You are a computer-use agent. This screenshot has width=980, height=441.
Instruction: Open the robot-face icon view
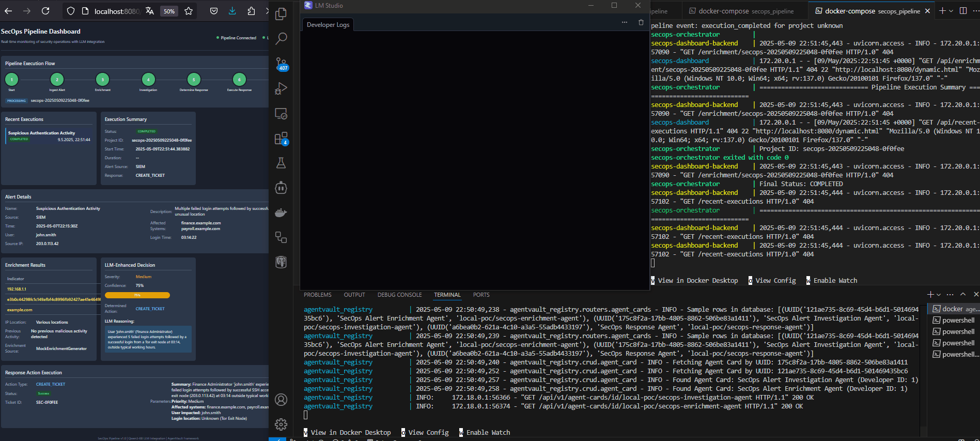[281, 188]
